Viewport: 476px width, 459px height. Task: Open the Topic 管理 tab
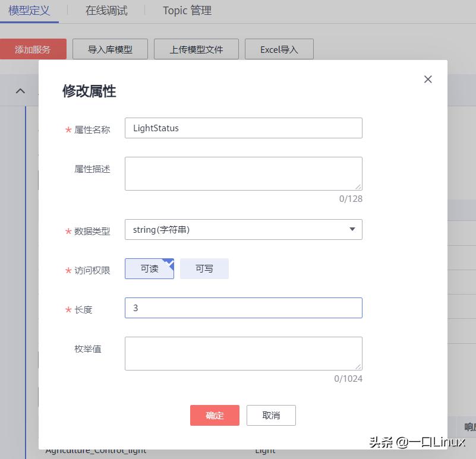186,10
